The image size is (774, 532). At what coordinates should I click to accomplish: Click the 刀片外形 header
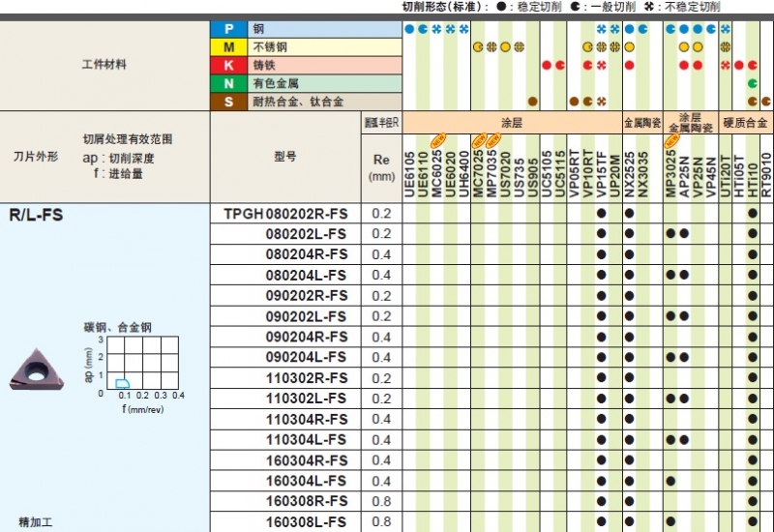[36, 157]
